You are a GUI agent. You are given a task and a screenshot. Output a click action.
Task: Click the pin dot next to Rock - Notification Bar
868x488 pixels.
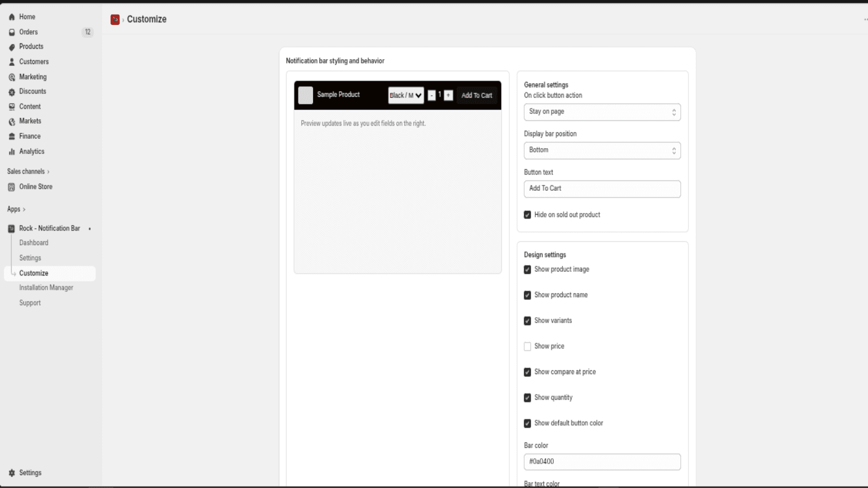[x=90, y=229]
